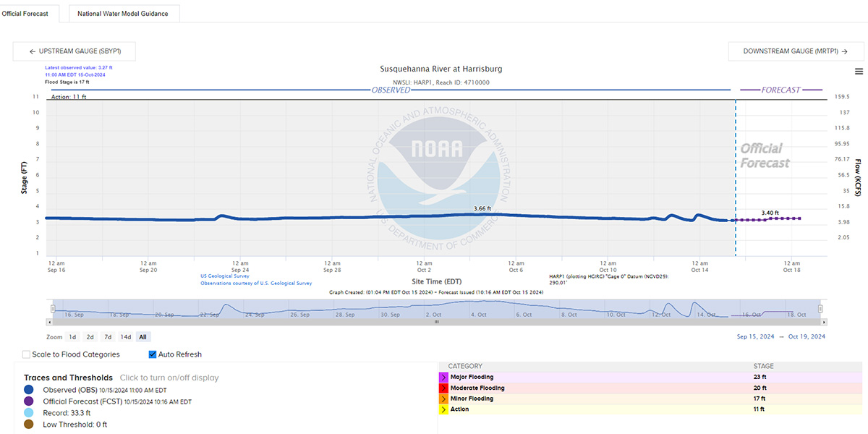Click the Flow (KCFS) axis title
This screenshot has height=434, width=868.
858,177
